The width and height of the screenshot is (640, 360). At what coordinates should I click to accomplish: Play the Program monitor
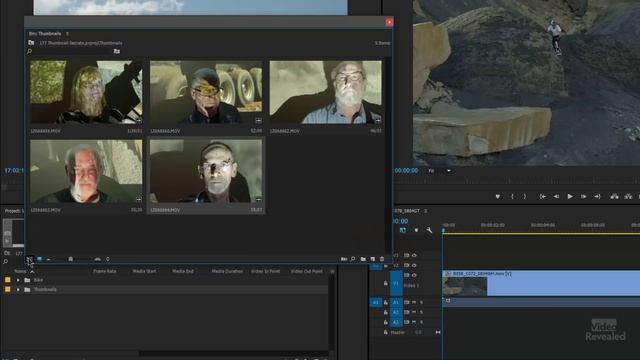point(570,196)
